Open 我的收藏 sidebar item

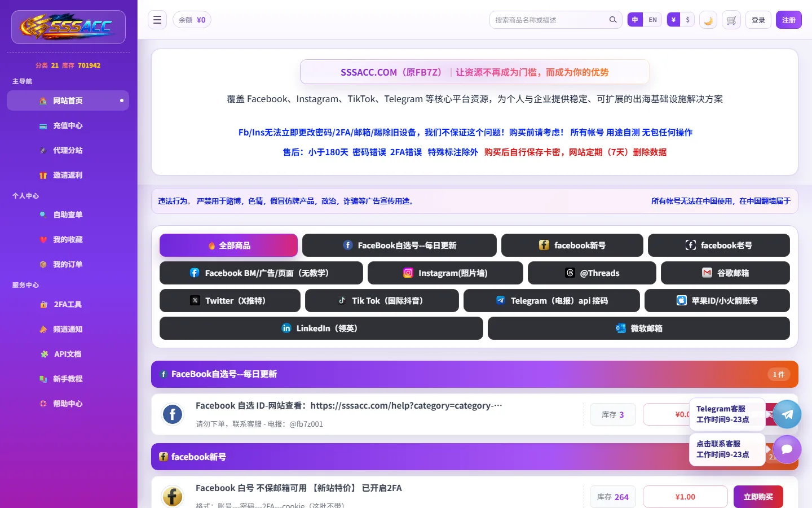click(68, 239)
